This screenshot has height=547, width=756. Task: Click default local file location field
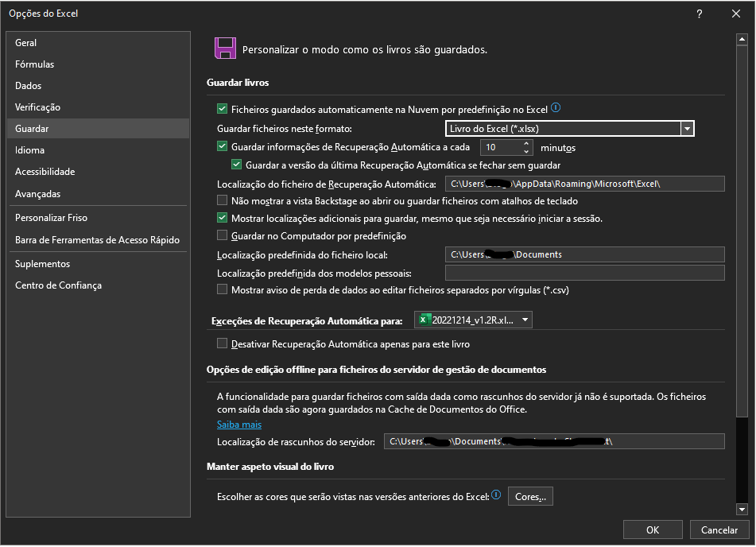tap(584, 254)
